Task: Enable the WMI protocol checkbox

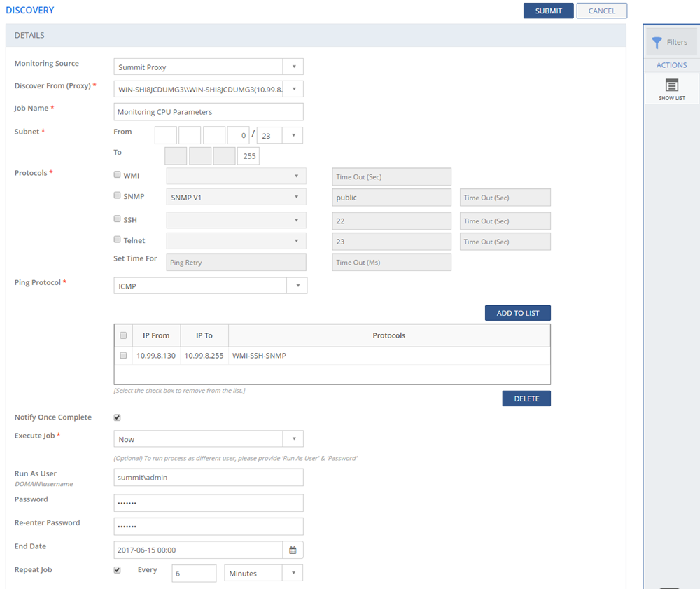Action: pos(117,174)
